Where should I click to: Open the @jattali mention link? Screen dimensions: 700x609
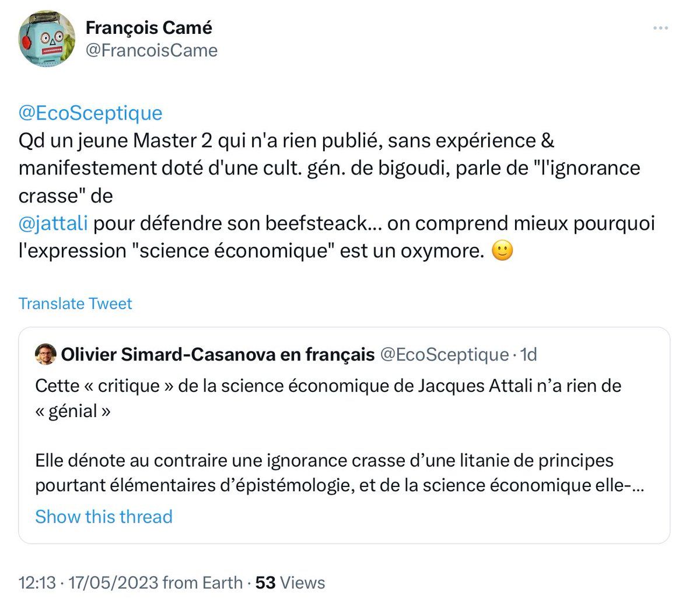(x=53, y=223)
